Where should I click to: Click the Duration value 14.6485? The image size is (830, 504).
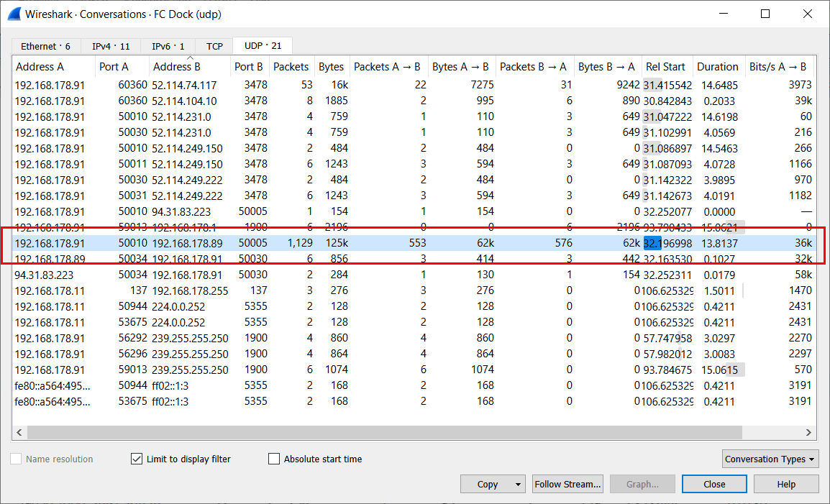(x=719, y=86)
